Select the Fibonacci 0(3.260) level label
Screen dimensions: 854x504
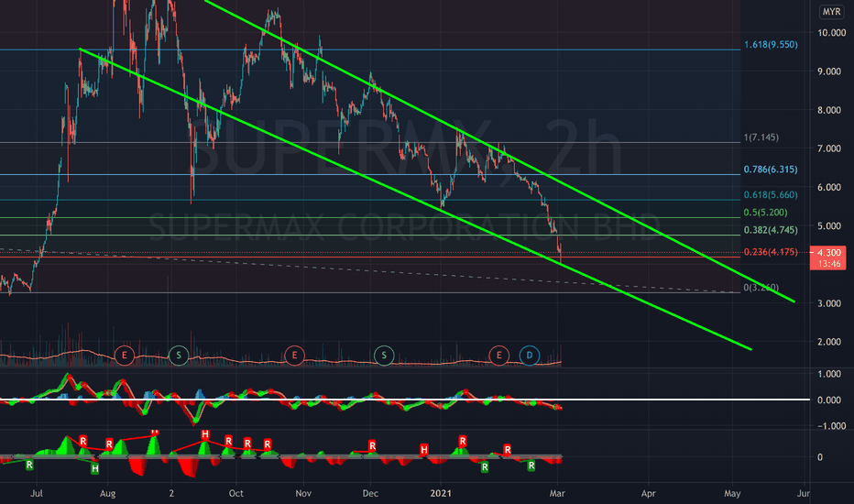761,287
